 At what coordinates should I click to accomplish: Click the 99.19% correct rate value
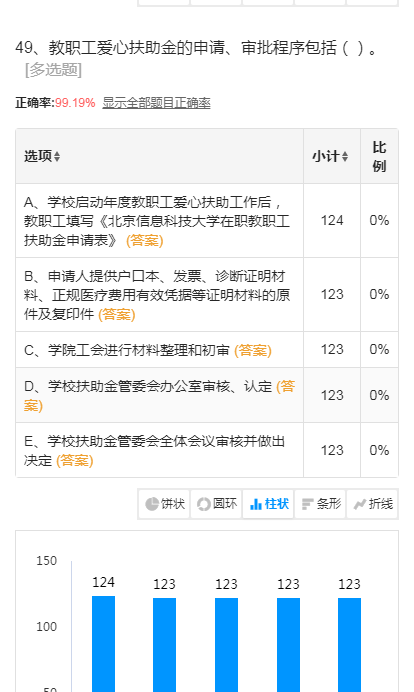pos(75,103)
